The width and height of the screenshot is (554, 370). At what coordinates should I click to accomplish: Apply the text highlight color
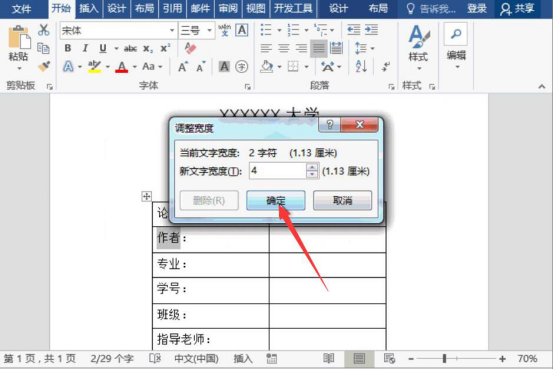click(x=94, y=66)
